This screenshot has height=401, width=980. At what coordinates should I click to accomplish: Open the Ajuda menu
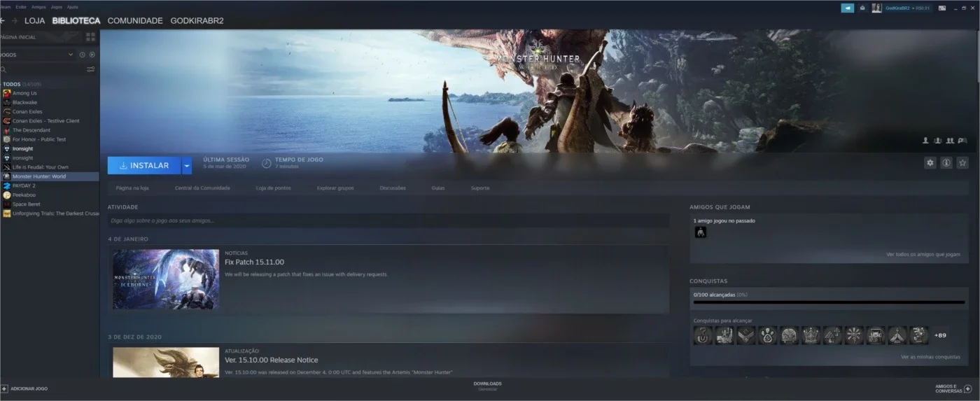pyautogui.click(x=73, y=7)
